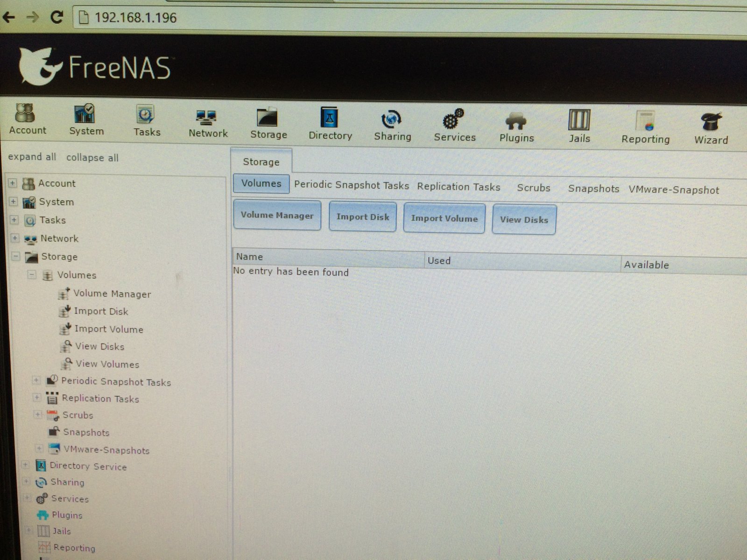Open the Scrubs tab

tap(533, 188)
